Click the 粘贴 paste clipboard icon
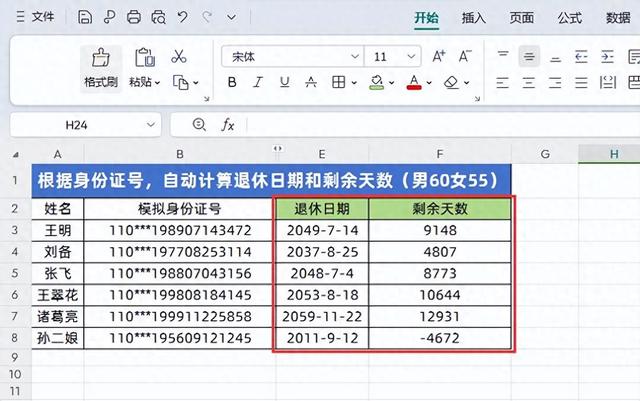The height and width of the screenshot is (401, 640). coord(144,57)
